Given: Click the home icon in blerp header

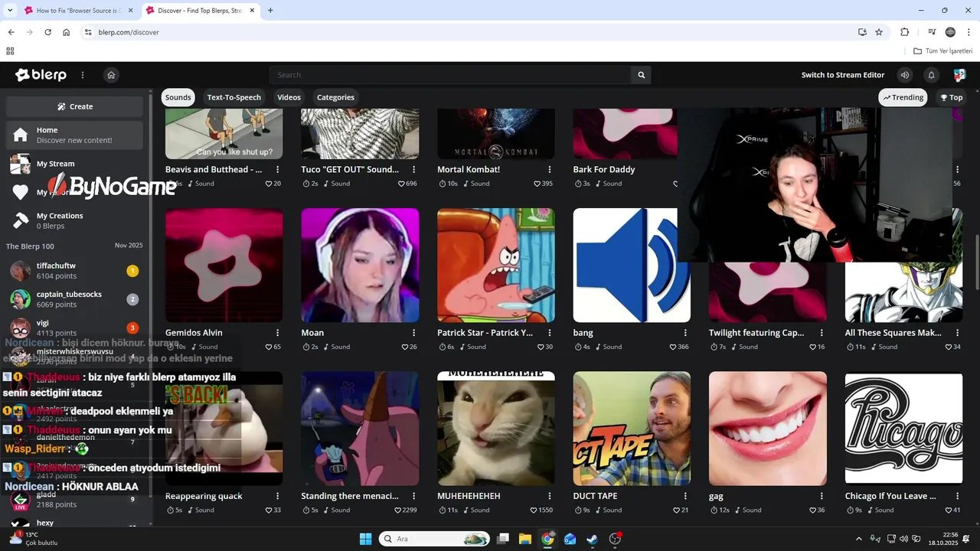Looking at the screenshot, I should pyautogui.click(x=111, y=75).
